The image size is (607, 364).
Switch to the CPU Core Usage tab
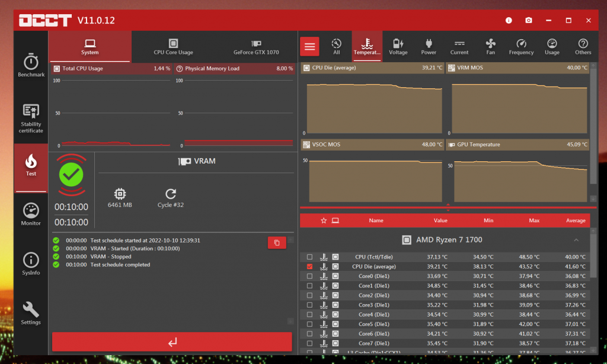pyautogui.click(x=173, y=46)
